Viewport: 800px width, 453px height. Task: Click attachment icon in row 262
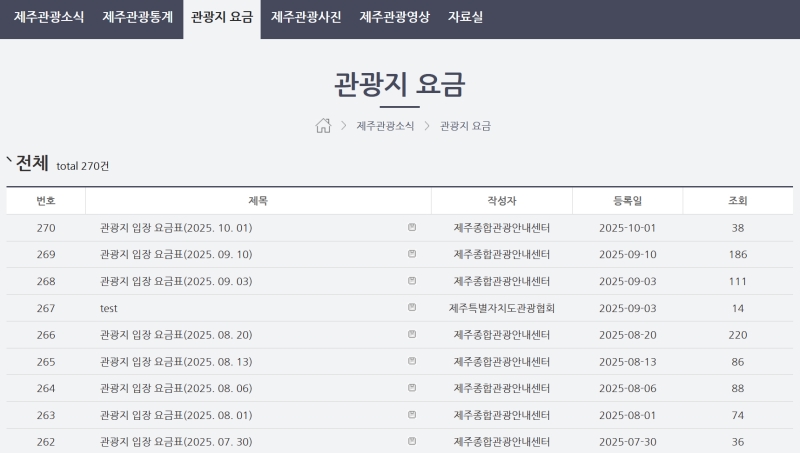pos(412,441)
